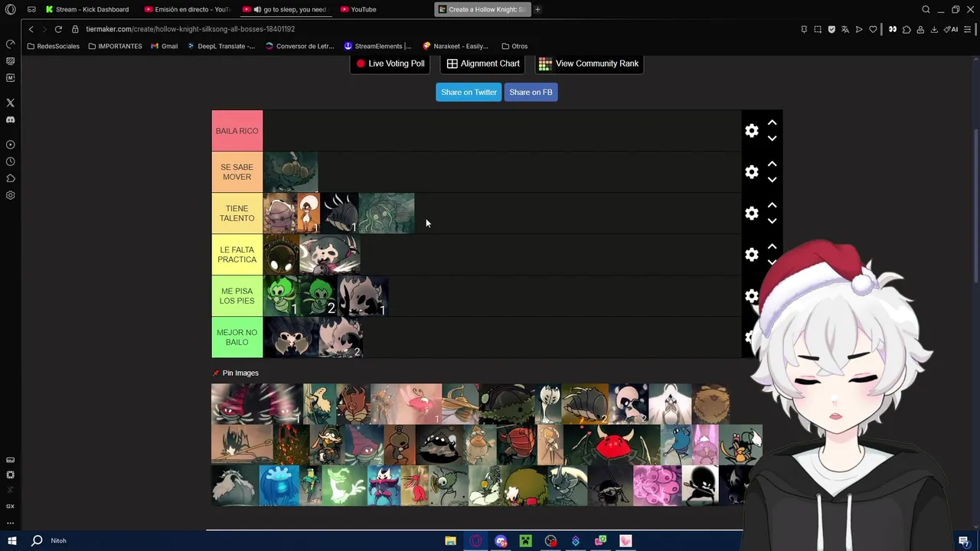Open downloads icon in browser toolbar
The height and width of the screenshot is (551, 980).
pyautogui.click(x=934, y=29)
